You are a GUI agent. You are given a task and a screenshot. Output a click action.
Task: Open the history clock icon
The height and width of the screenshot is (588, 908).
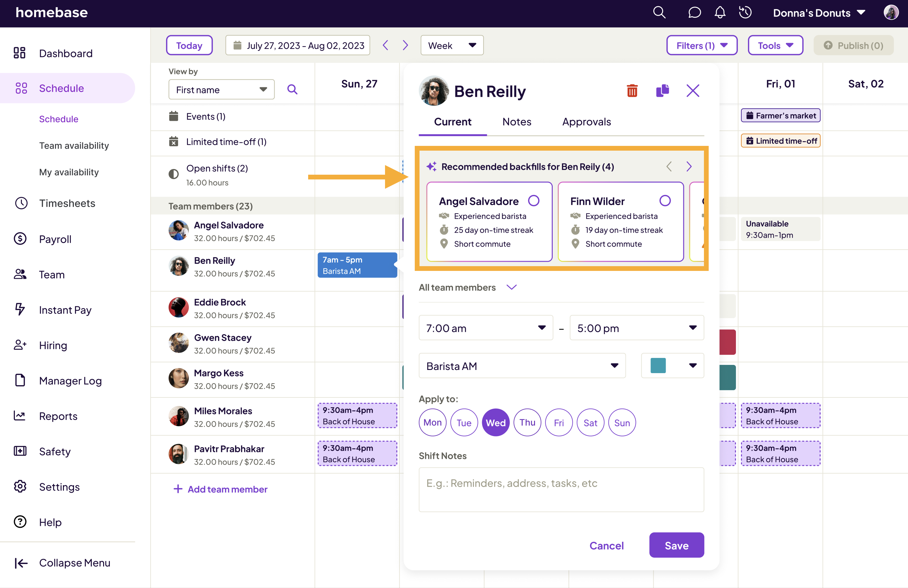pos(745,13)
